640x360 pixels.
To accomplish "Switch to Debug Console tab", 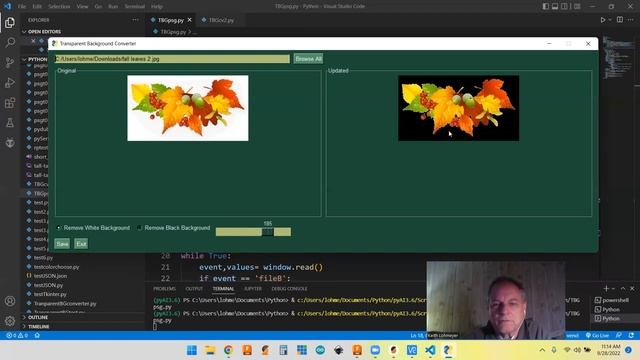I will (289, 289).
